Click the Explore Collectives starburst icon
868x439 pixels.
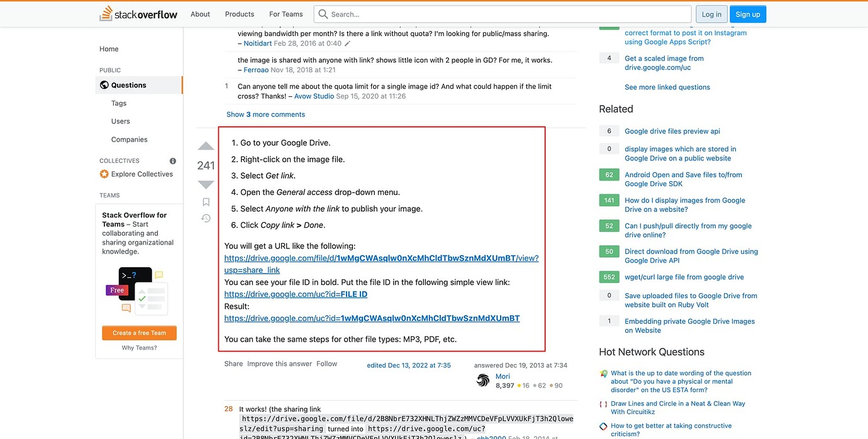103,174
